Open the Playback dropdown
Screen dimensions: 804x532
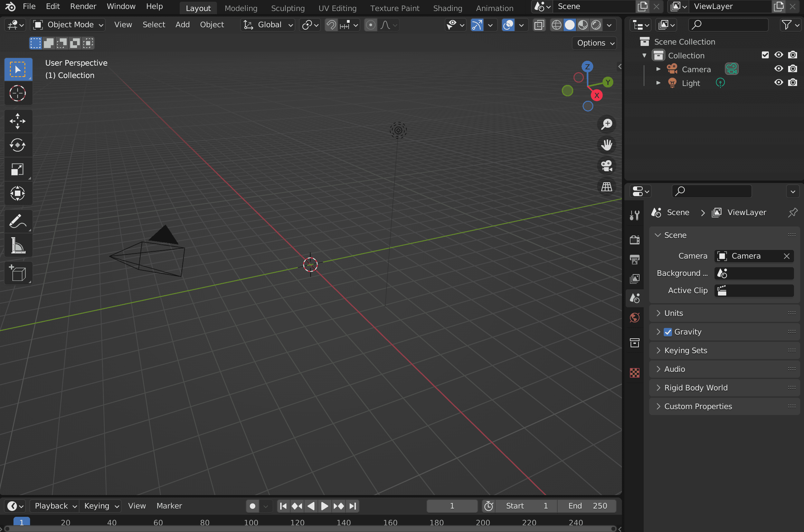(x=55, y=506)
